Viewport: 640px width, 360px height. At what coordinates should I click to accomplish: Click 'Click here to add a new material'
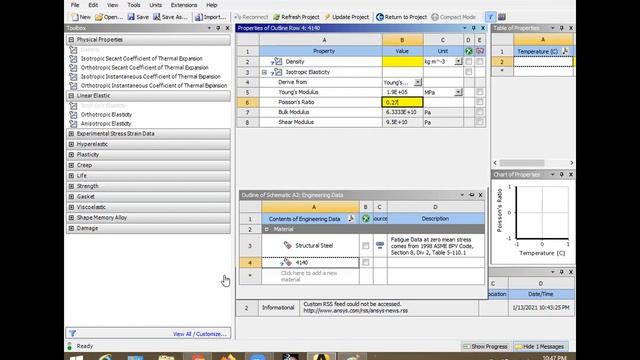(309, 276)
